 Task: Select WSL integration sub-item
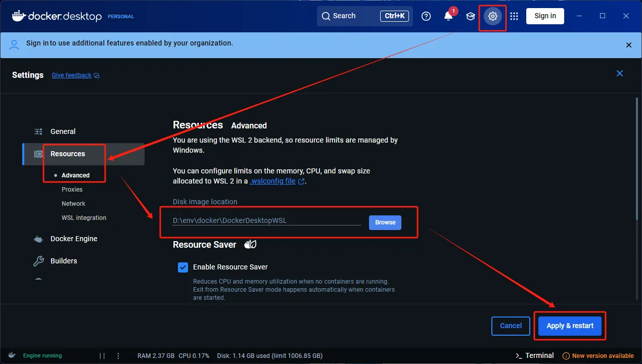point(84,218)
